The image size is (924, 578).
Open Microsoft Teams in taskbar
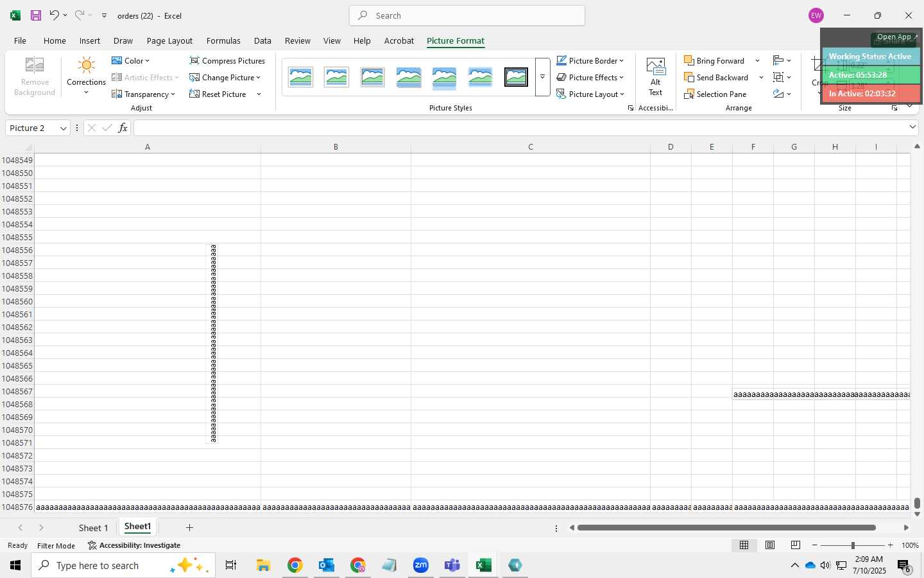point(452,565)
